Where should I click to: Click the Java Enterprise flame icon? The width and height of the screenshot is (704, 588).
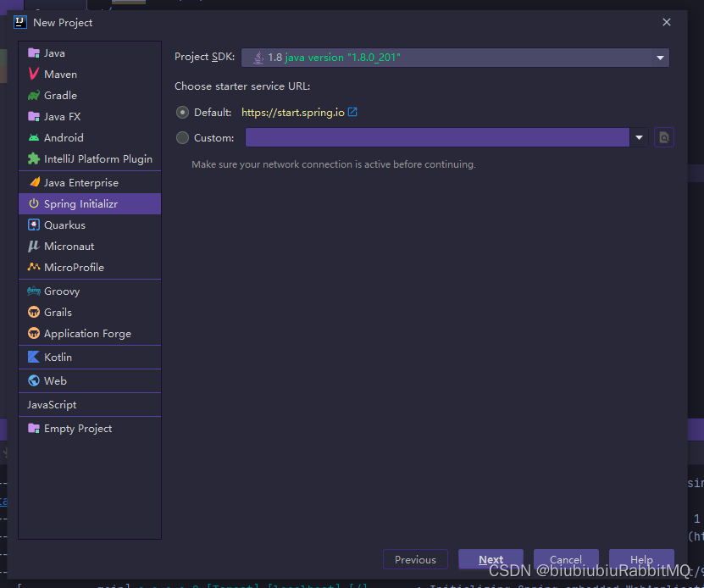[x=35, y=182]
